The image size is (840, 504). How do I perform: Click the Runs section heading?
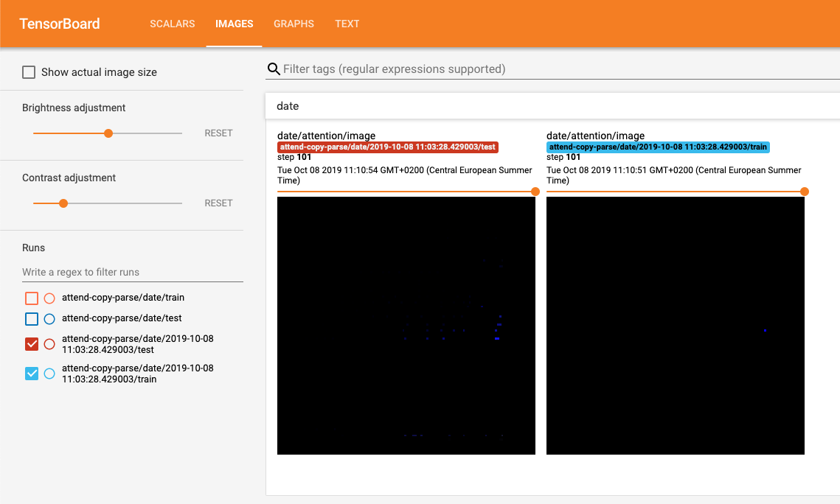coord(33,248)
